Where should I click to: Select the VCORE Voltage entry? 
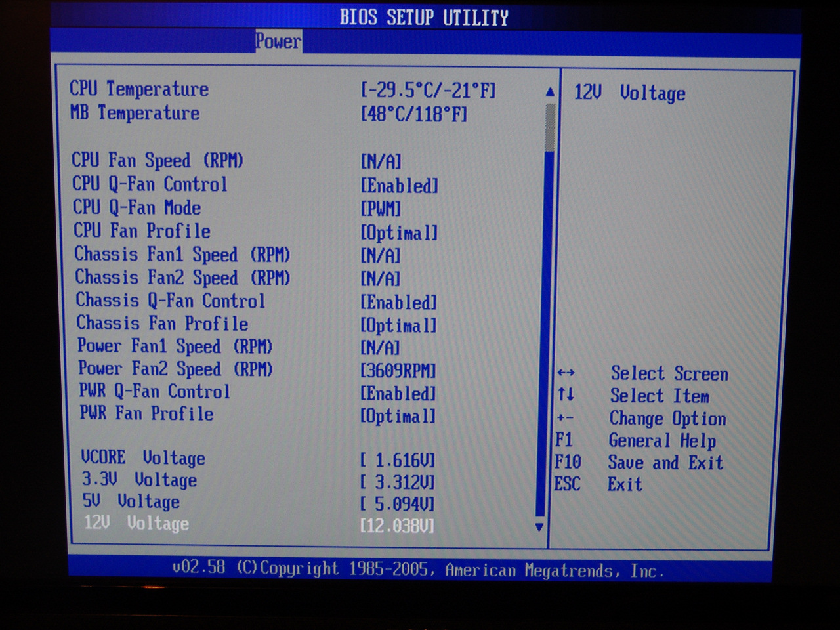[x=143, y=457]
